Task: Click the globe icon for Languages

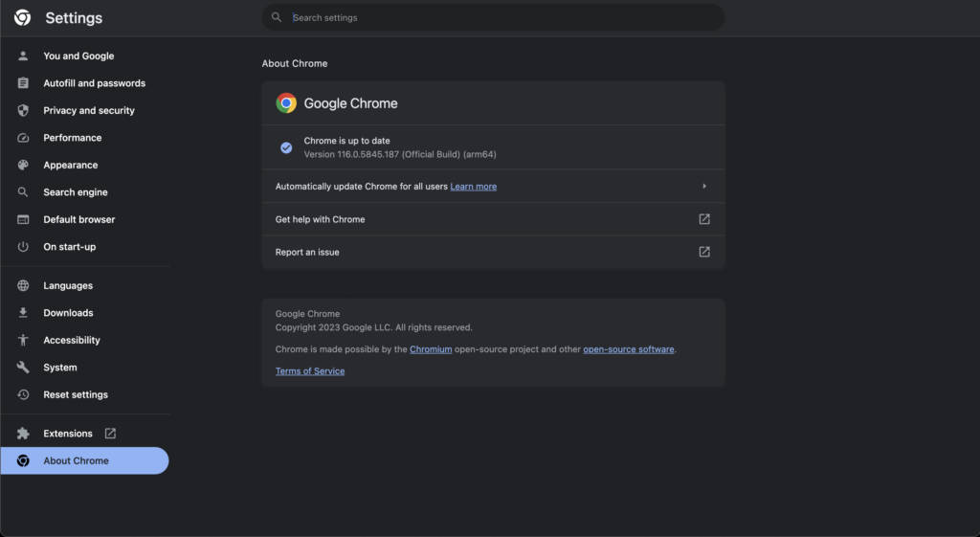Action: coord(23,285)
